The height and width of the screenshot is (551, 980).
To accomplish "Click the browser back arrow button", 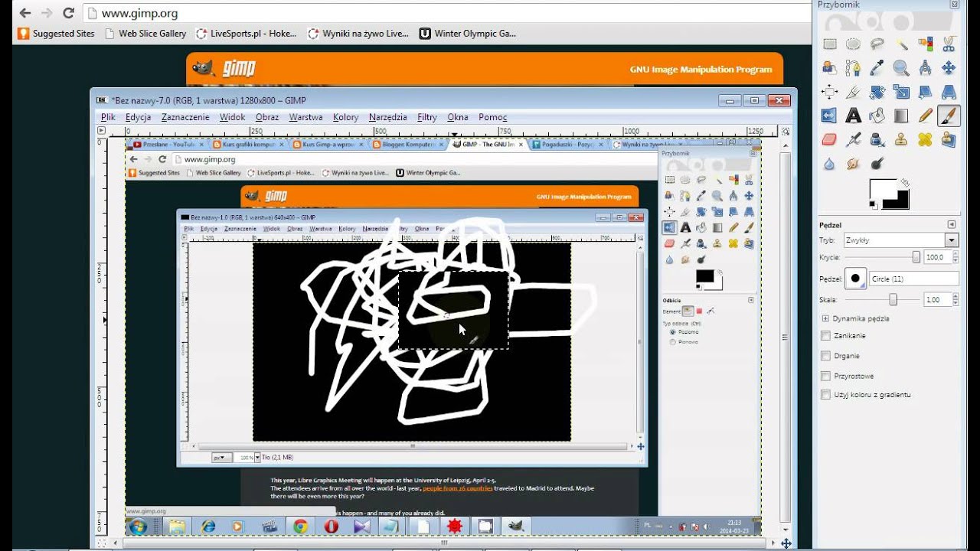I will (25, 13).
